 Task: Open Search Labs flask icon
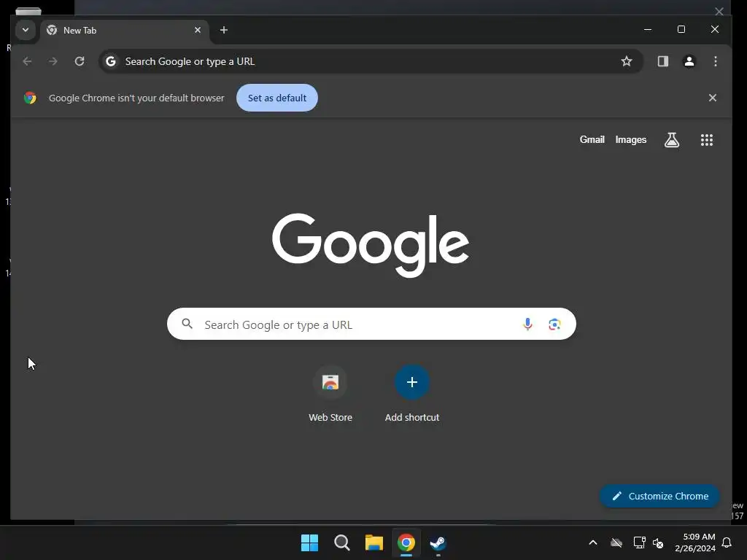[x=672, y=140]
